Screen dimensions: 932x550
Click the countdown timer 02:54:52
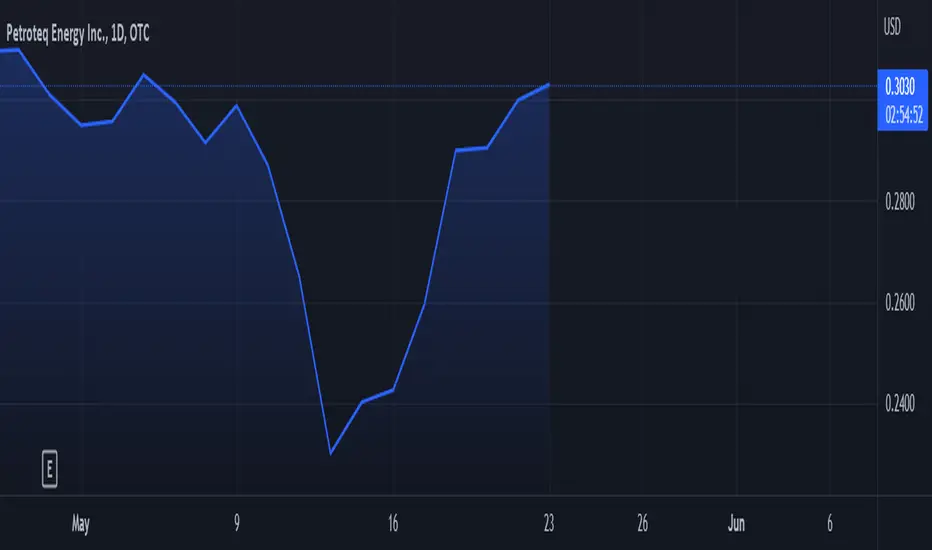point(904,114)
